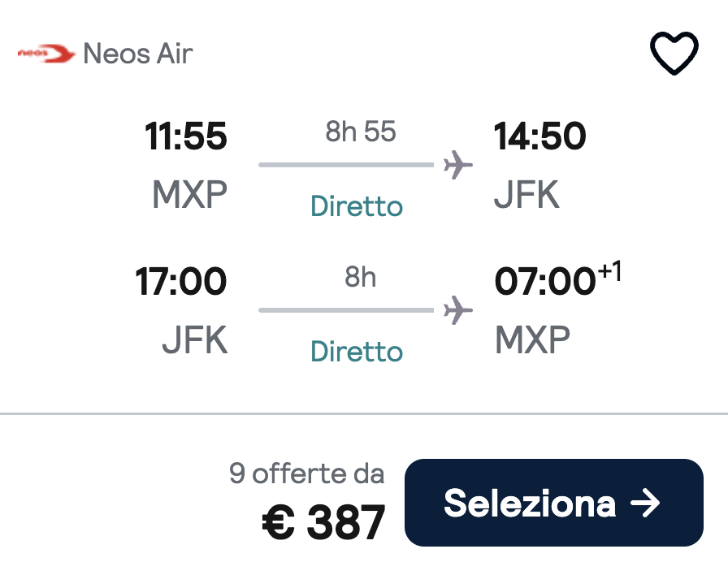The height and width of the screenshot is (575, 728).
Task: Click the JFK arrival airport code
Action: tap(526, 193)
